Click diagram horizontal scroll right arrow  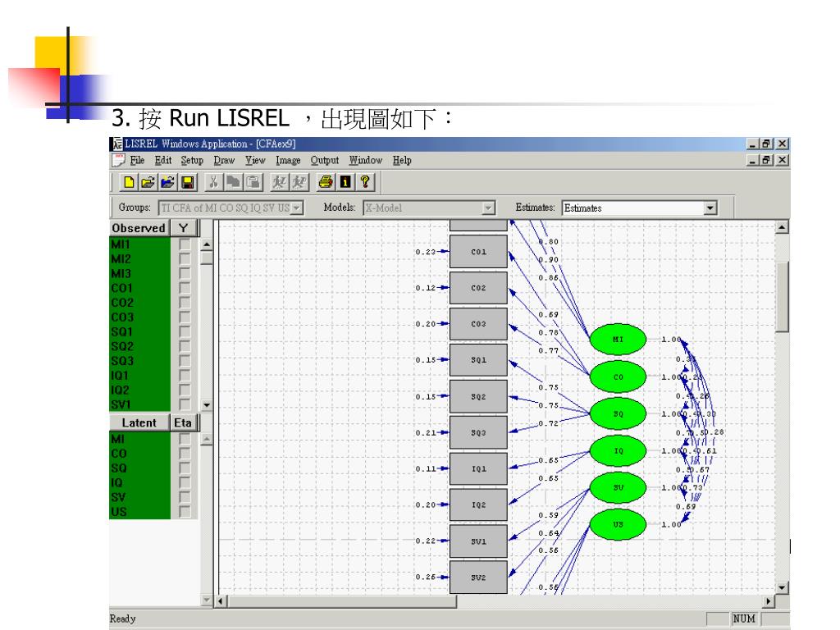click(769, 601)
